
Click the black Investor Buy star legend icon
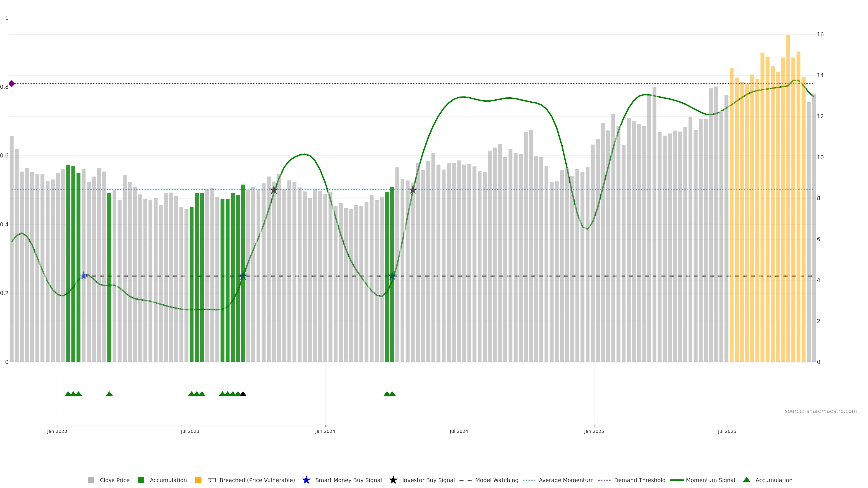point(393,480)
